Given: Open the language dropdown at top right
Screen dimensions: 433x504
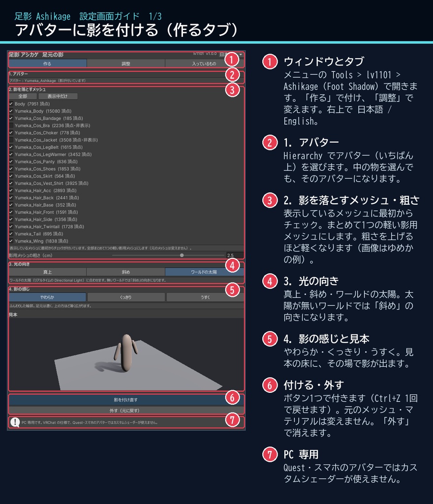Looking at the screenshot, I should (231, 54).
